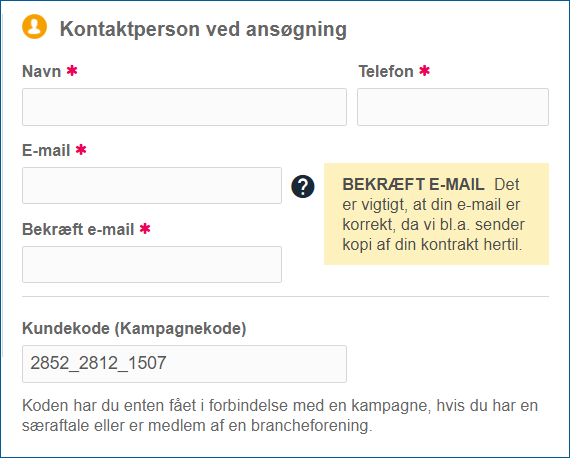The height and width of the screenshot is (458, 570).
Task: Click the Koden har du enten fået help text
Action: click(x=280, y=415)
